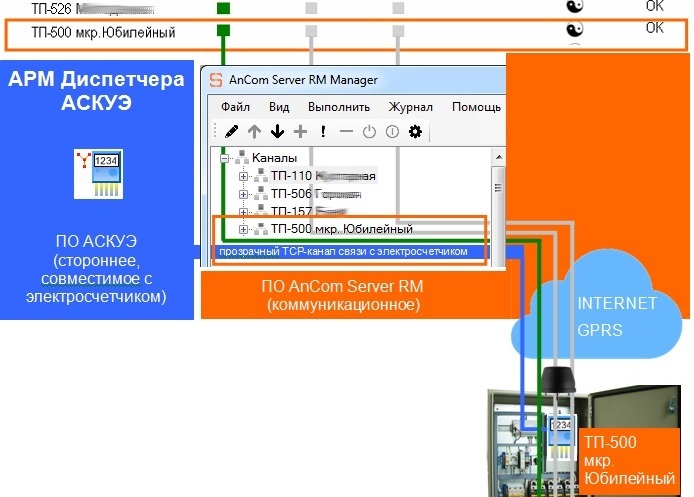Select the ТП-157 tree item
694x497 pixels.
(308, 211)
